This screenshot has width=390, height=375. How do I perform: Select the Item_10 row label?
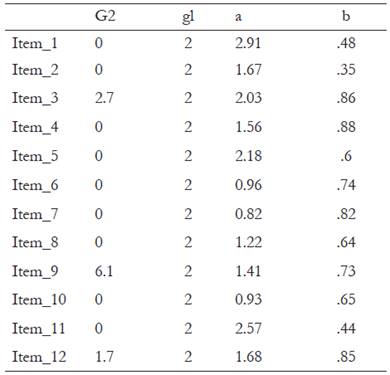tap(39, 300)
